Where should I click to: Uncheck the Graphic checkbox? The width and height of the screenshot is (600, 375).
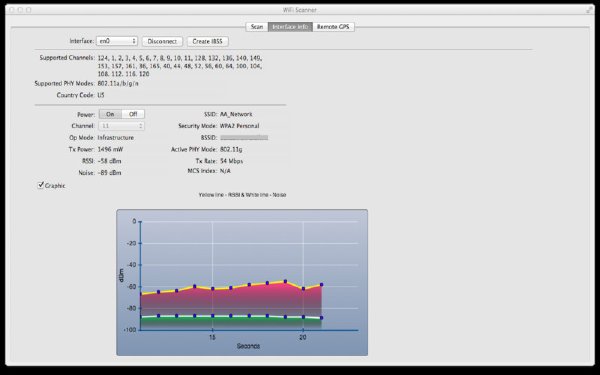click(x=41, y=185)
